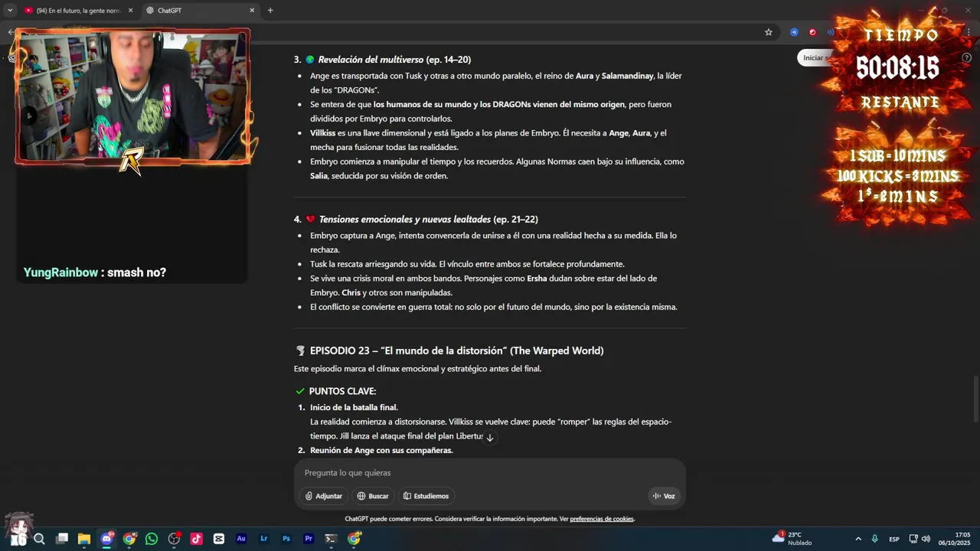Click the Buscar web search button

[x=373, y=496]
